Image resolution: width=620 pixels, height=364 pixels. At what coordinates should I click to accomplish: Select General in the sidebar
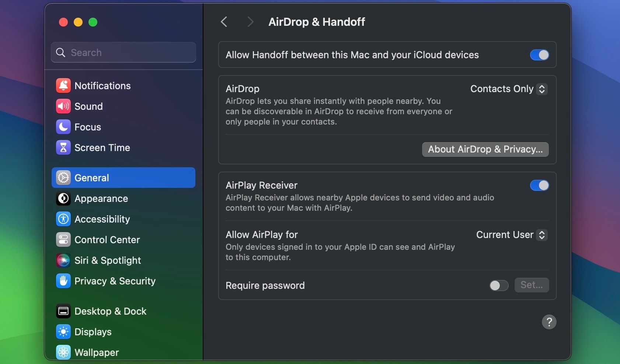point(92,178)
